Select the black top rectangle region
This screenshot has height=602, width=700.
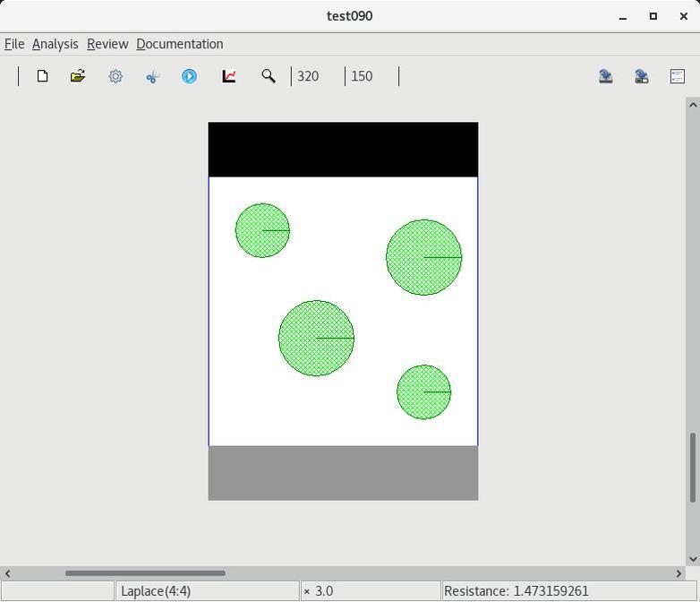pyautogui.click(x=343, y=150)
